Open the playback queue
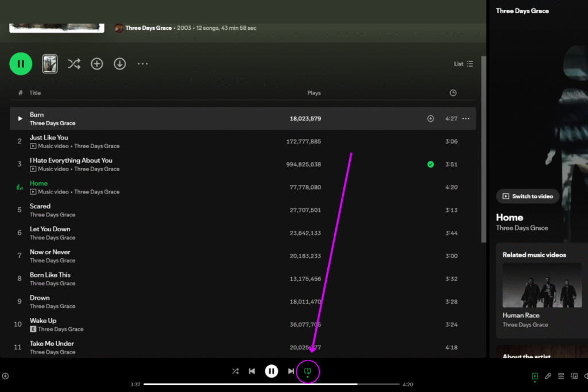Image resolution: width=588 pixels, height=392 pixels. (561, 376)
